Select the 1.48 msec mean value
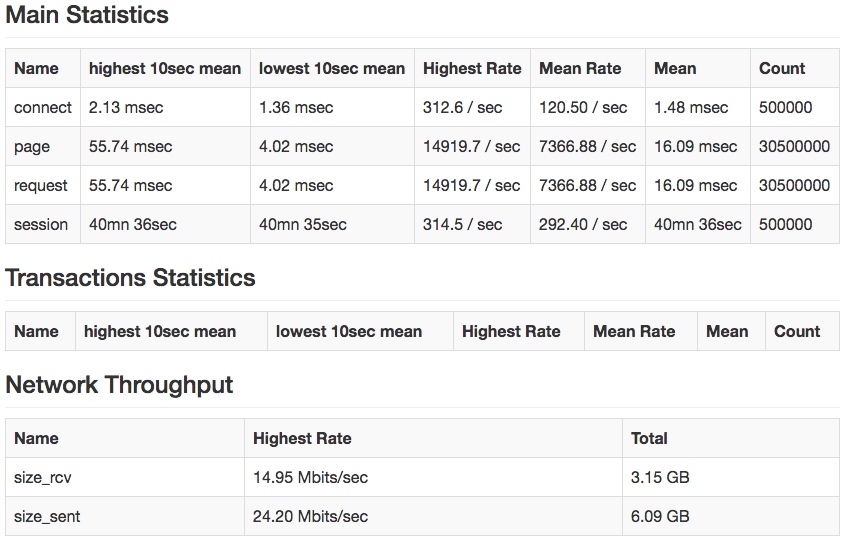The width and height of the screenshot is (843, 540). tap(697, 107)
